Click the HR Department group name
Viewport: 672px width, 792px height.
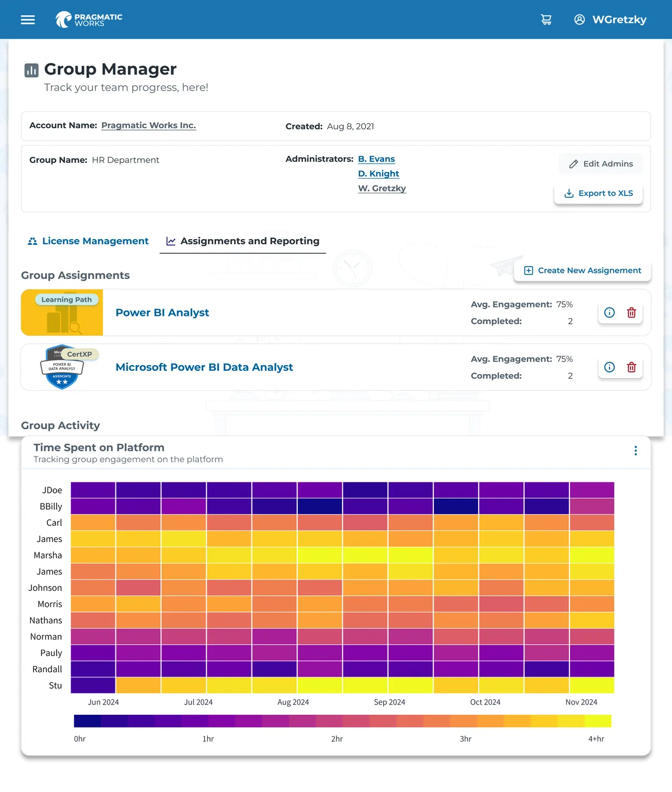point(125,160)
